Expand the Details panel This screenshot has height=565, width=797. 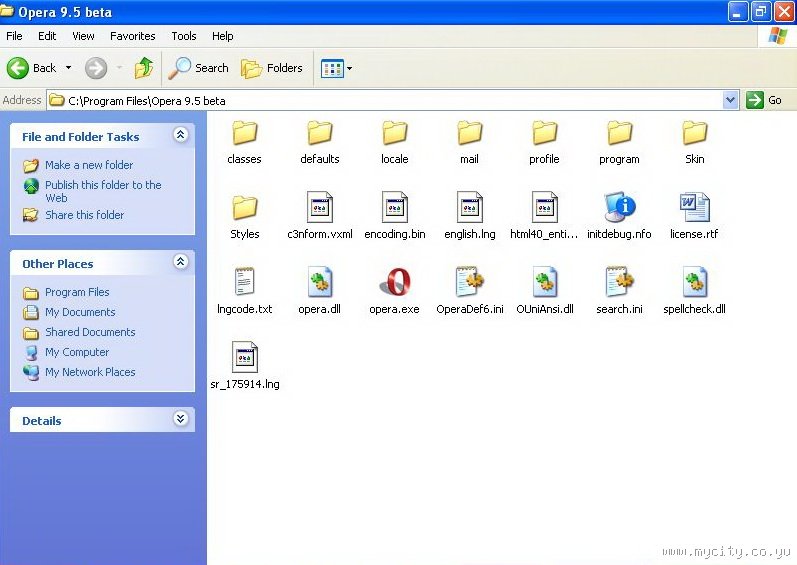pyautogui.click(x=180, y=419)
